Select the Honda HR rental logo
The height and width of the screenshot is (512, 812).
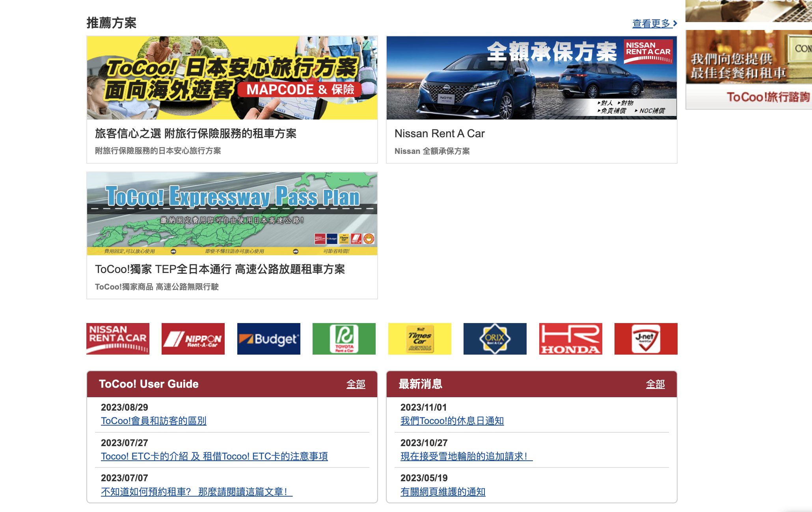click(570, 338)
